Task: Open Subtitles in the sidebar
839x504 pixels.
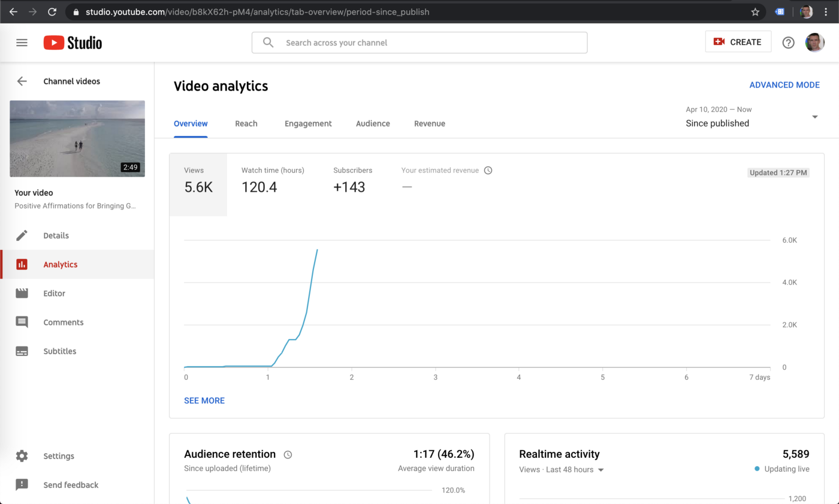Action: (59, 351)
